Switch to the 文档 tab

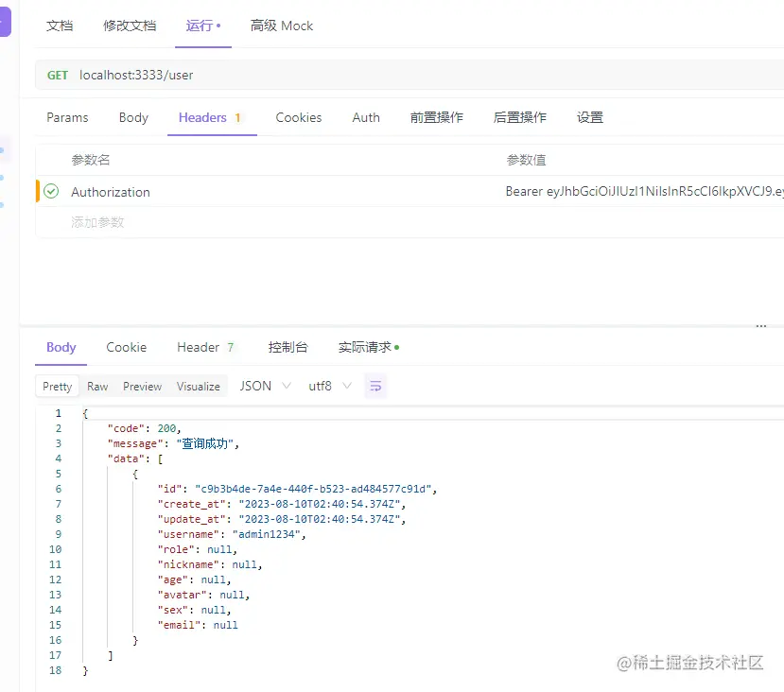click(60, 26)
